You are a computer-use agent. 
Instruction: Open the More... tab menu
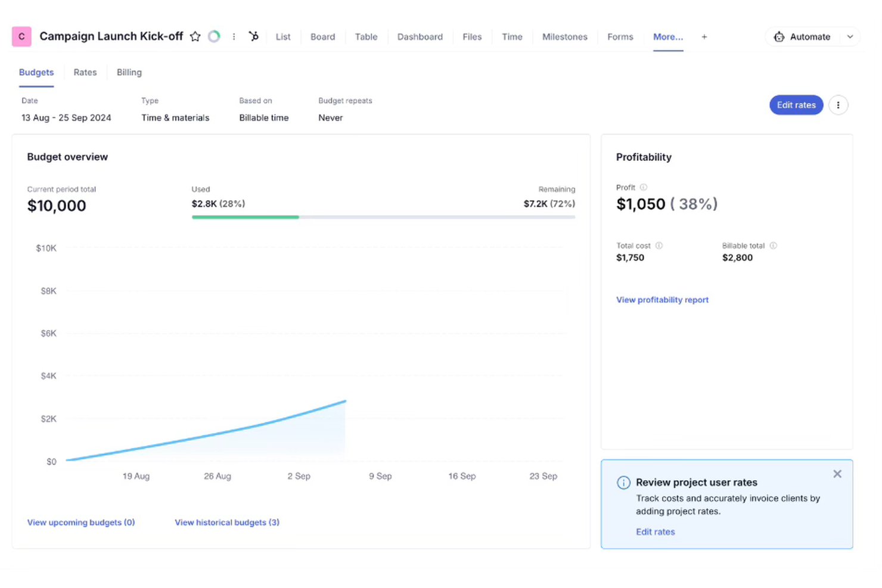click(x=668, y=37)
